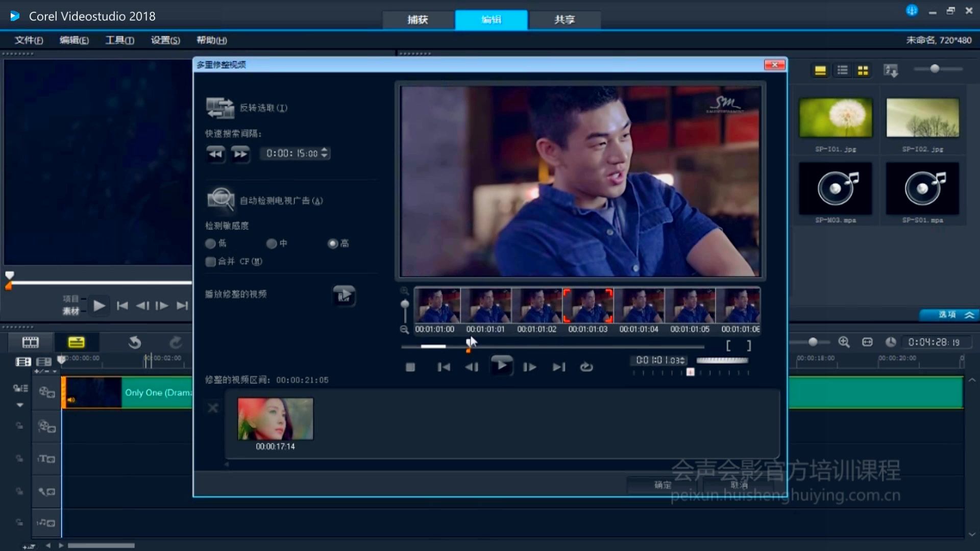The width and height of the screenshot is (980, 551).
Task: Switch the library to list view
Action: pos(842,70)
